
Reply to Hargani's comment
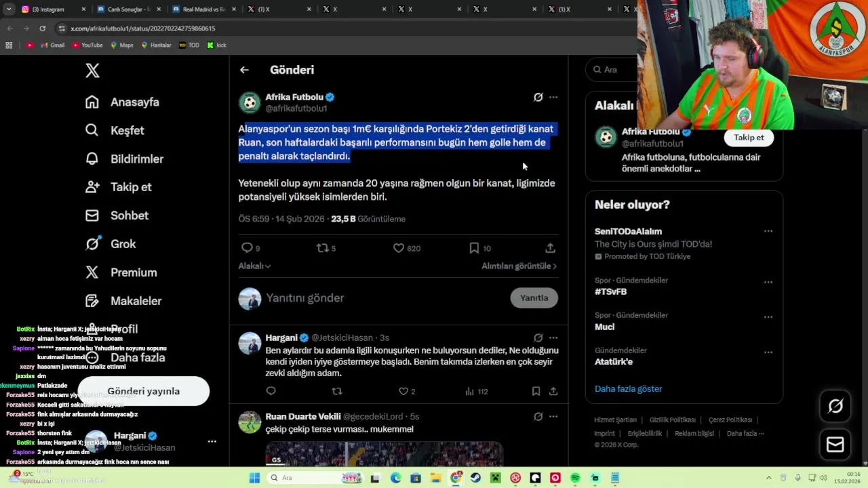click(271, 391)
